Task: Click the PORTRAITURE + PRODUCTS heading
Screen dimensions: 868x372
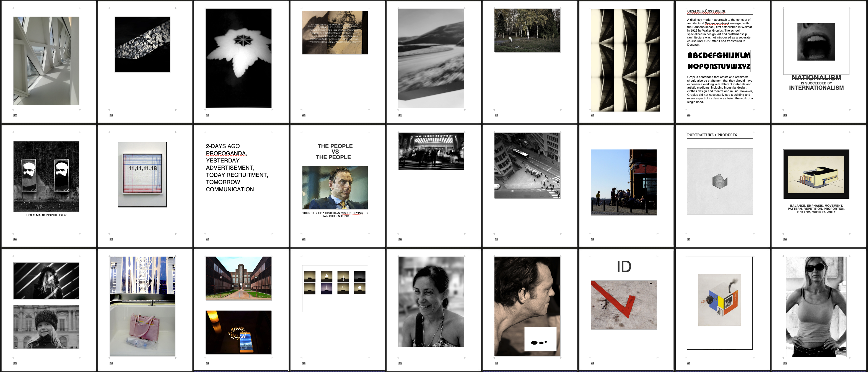Action: 712,135
